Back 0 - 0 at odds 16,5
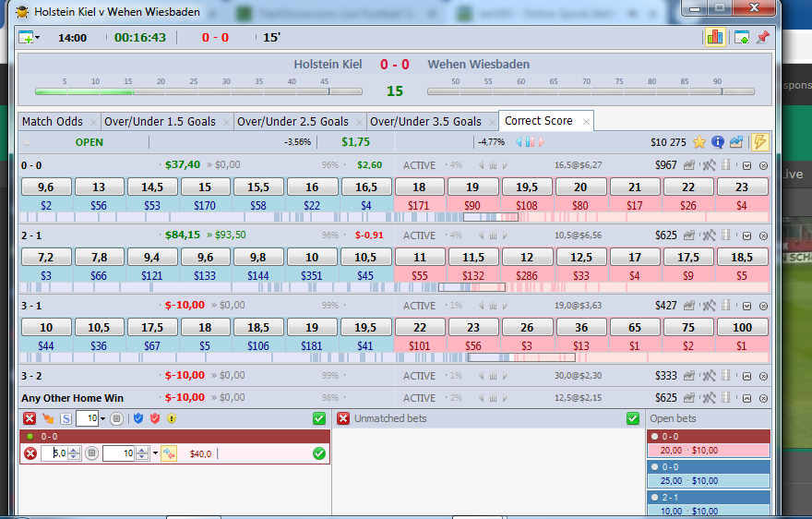 [366, 187]
